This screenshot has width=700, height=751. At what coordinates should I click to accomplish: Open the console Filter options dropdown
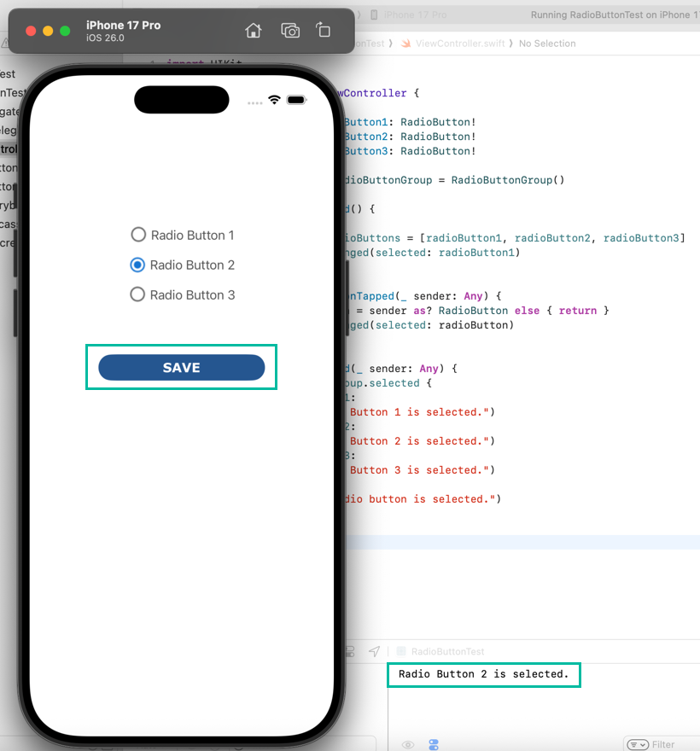click(x=638, y=745)
